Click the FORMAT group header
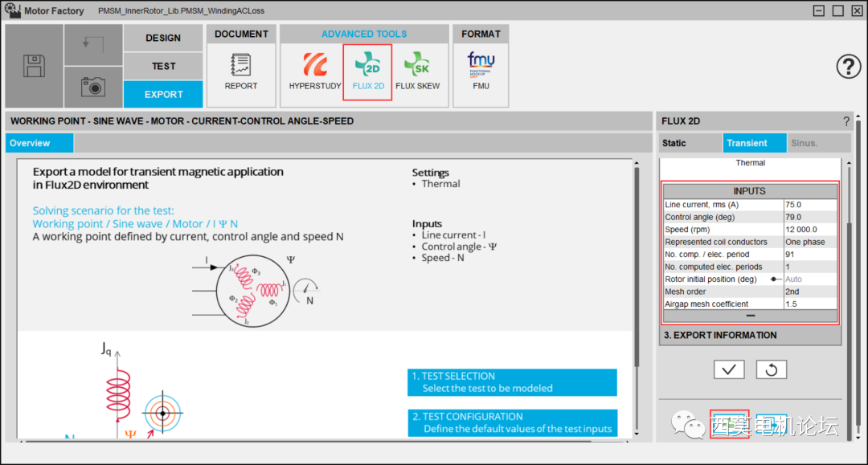 [481, 35]
